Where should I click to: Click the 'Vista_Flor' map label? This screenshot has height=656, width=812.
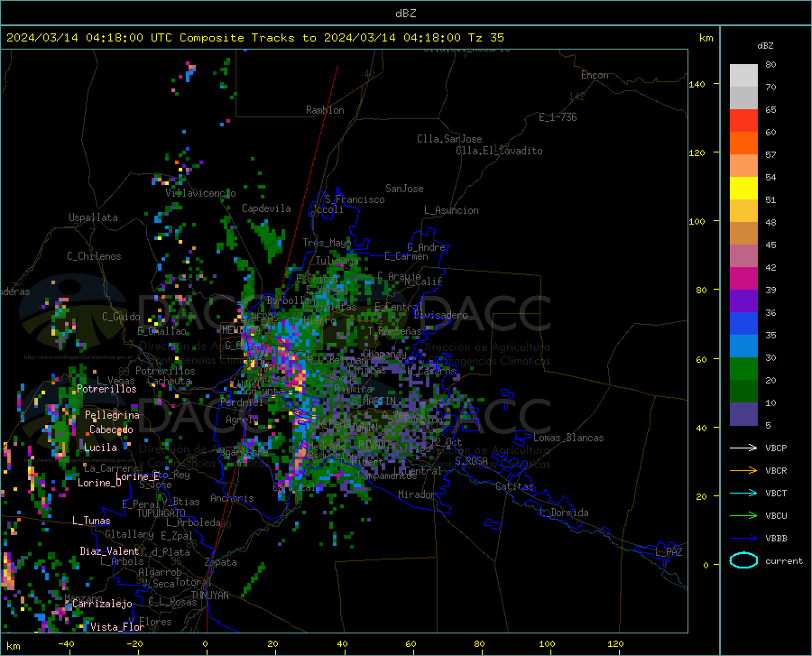(x=117, y=627)
